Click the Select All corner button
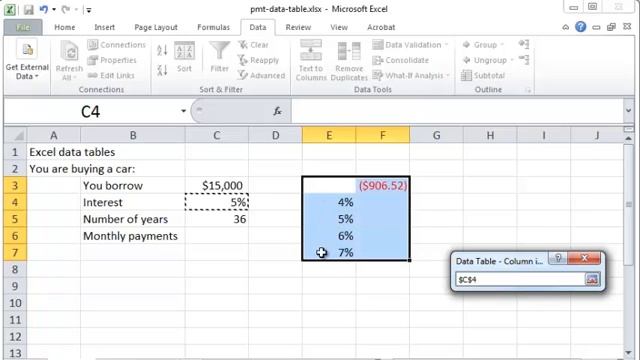This screenshot has width=640, height=360. (x=15, y=135)
